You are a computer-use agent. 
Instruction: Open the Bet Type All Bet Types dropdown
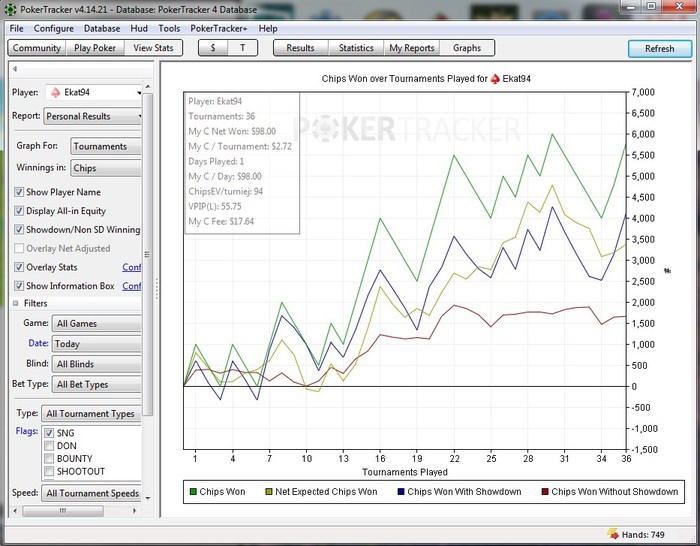coord(96,384)
